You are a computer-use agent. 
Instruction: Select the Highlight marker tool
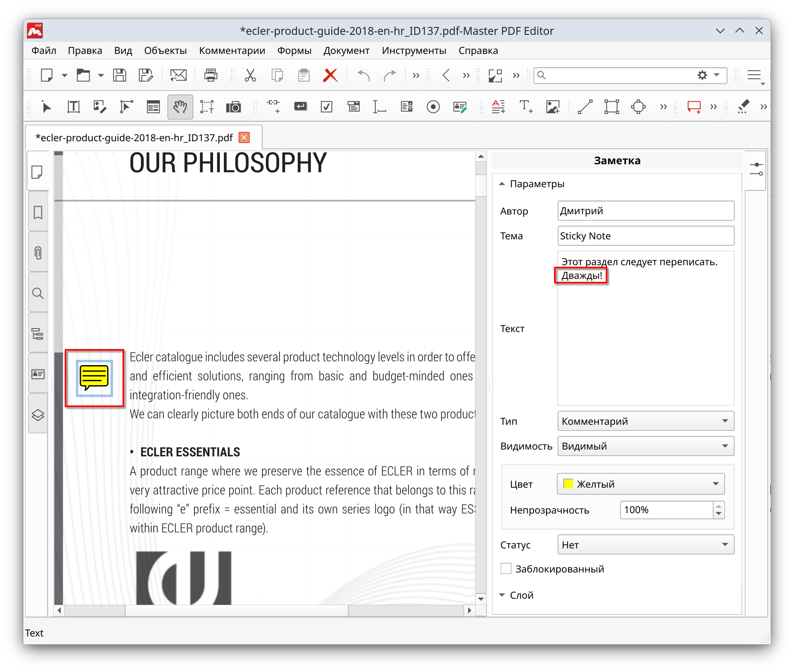pyautogui.click(x=743, y=107)
